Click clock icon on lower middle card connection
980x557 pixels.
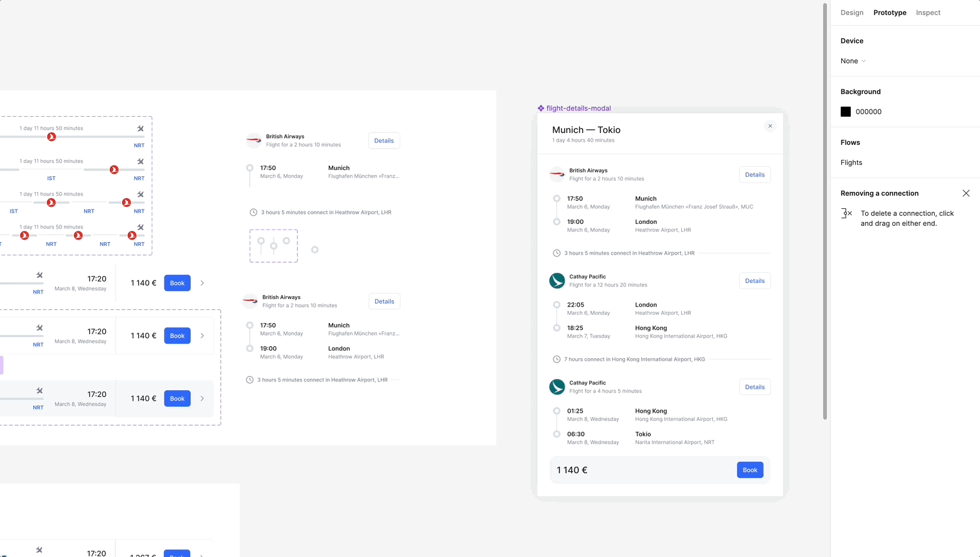(250, 379)
